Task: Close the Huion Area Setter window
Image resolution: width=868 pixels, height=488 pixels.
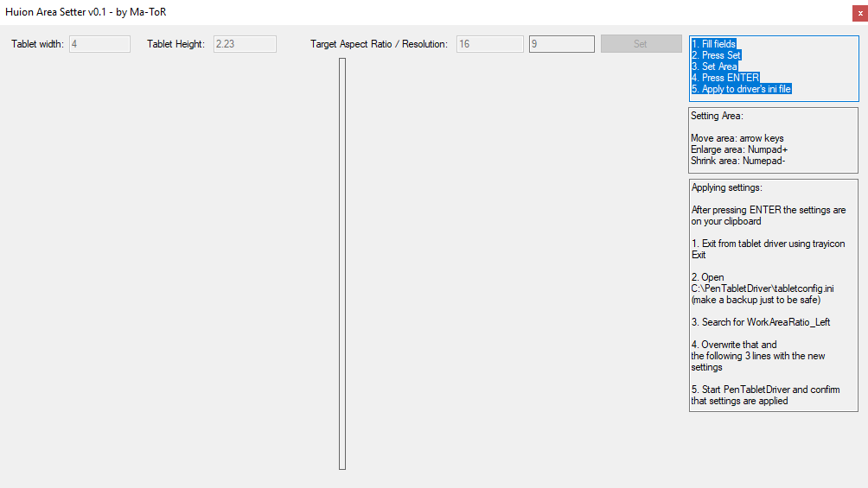Action: pyautogui.click(x=859, y=13)
